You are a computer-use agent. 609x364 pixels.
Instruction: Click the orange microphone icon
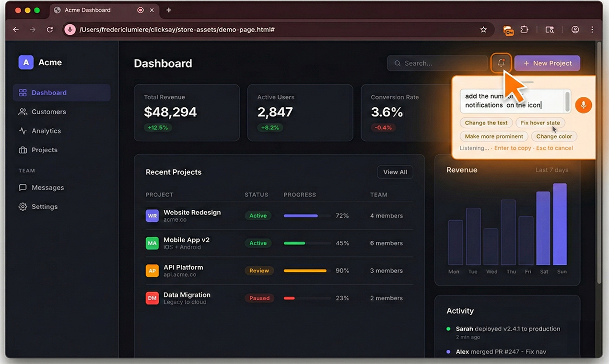(583, 105)
